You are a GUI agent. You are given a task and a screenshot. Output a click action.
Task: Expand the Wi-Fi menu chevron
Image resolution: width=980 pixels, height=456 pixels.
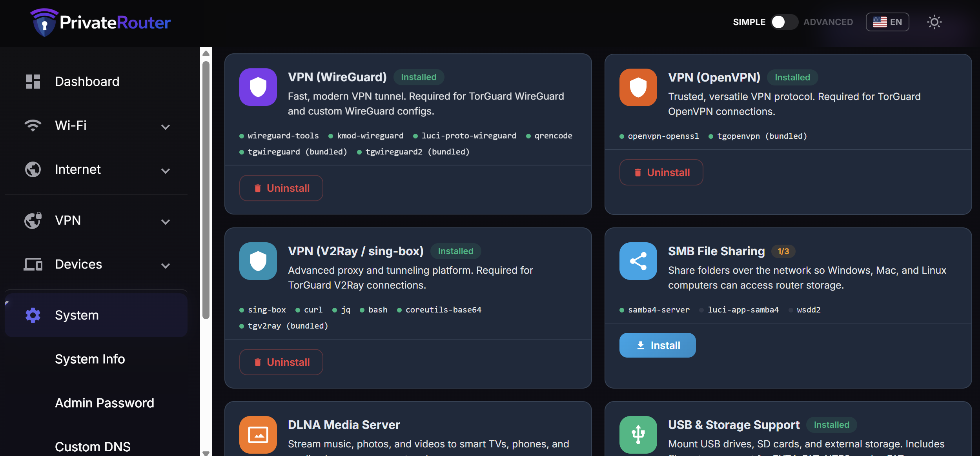pyautogui.click(x=166, y=127)
